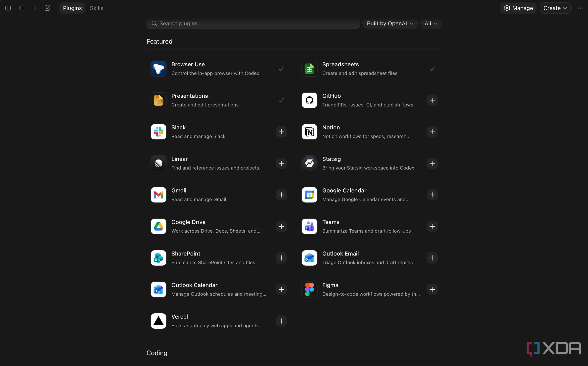
Task: Click the Manage button
Action: 518,8
